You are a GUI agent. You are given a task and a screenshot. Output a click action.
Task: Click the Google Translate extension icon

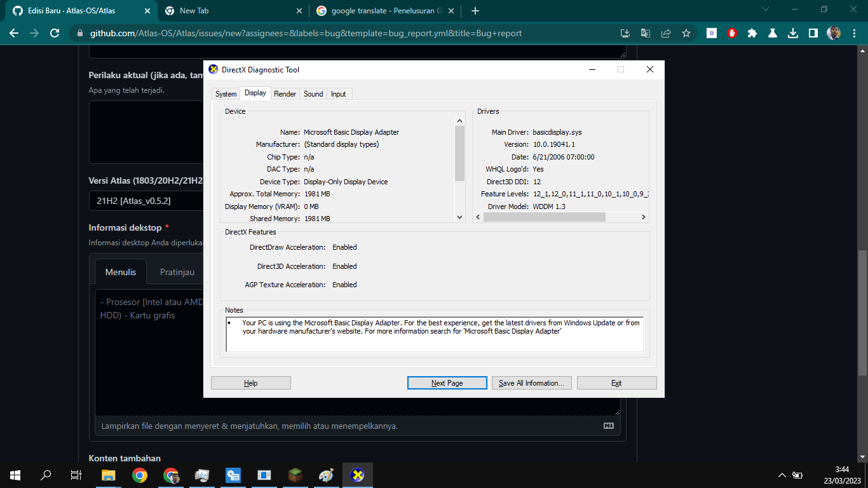[645, 34]
